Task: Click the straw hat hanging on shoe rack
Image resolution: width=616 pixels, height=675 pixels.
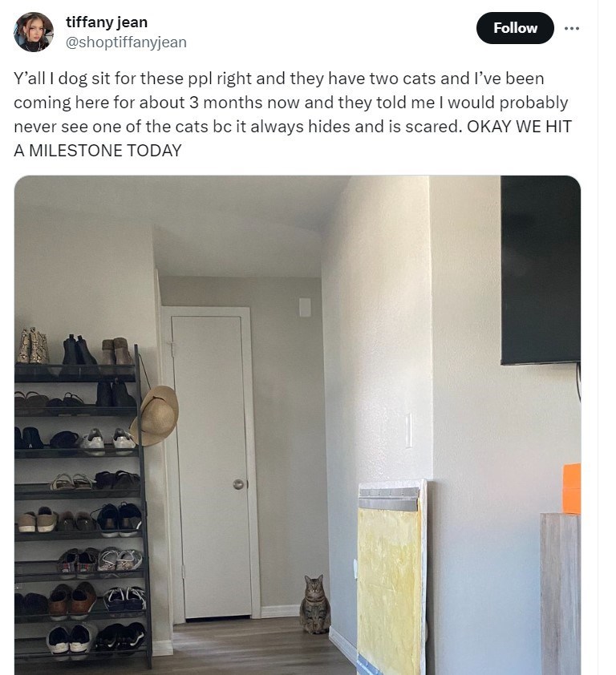Action: tap(155, 415)
